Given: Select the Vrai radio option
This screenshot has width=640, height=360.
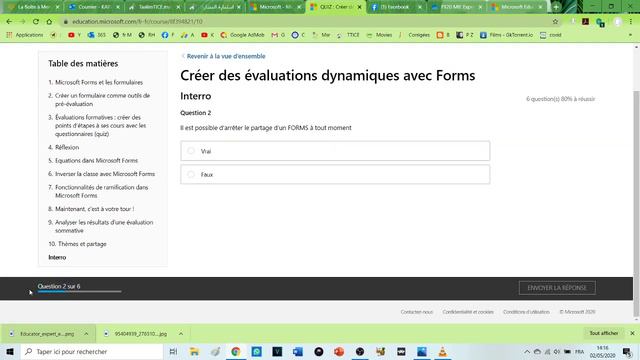Looking at the screenshot, I should point(335,151).
